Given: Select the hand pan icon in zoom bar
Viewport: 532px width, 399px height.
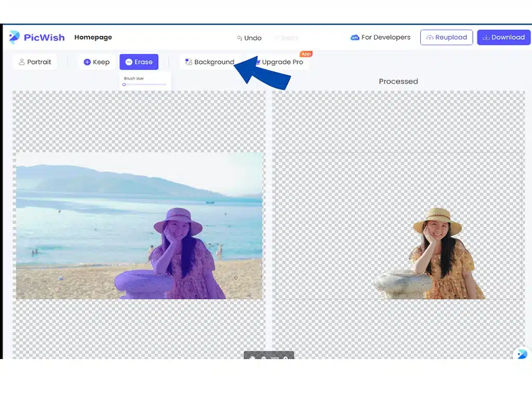Looking at the screenshot, I should (252, 357).
